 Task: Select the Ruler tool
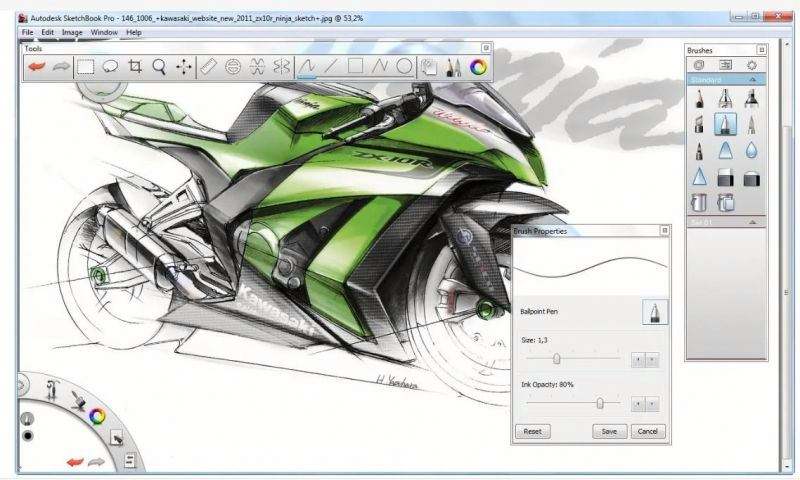click(208, 67)
